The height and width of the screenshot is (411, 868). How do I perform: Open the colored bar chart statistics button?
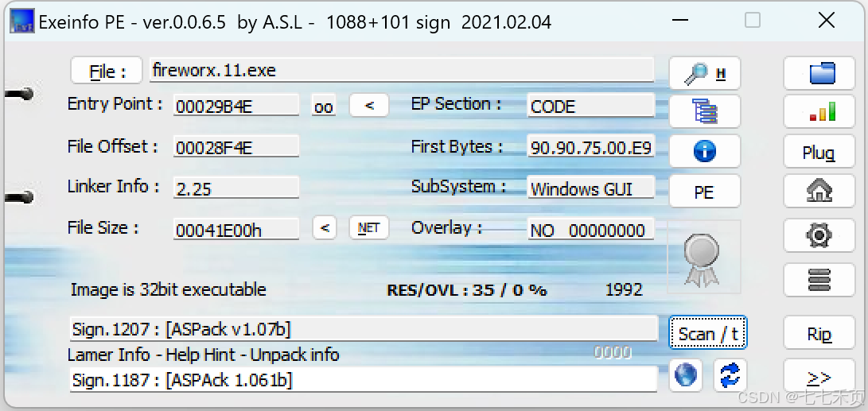click(819, 112)
